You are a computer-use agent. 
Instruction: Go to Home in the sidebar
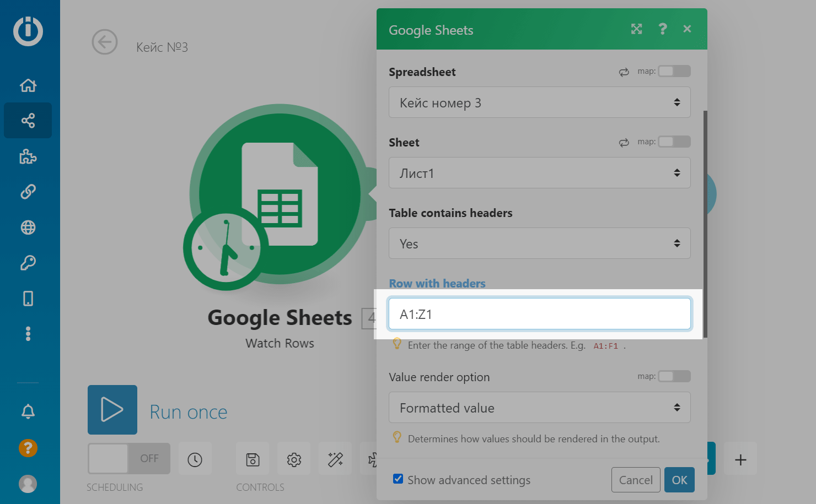[28, 85]
